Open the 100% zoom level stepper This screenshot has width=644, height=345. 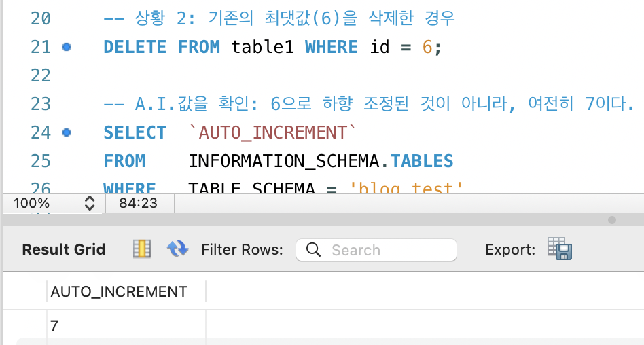[90, 203]
